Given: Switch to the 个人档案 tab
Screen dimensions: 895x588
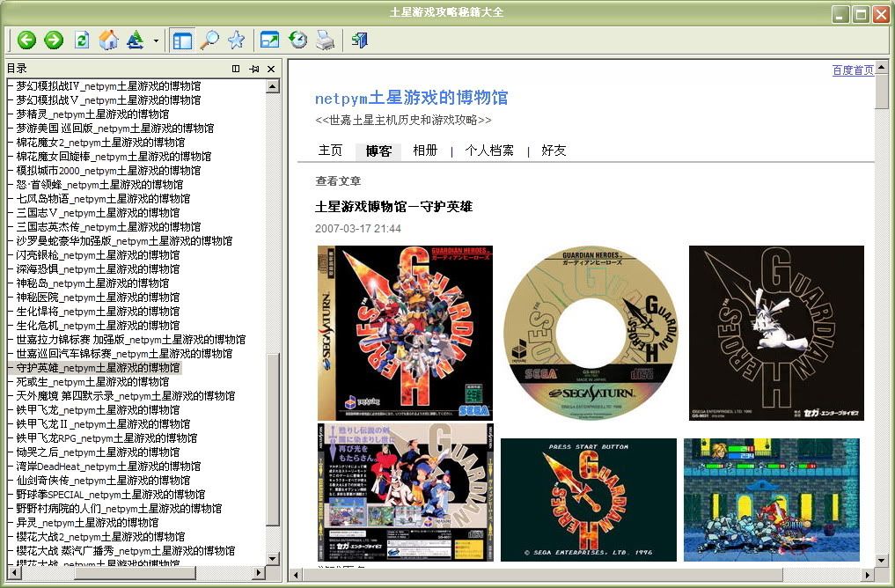Looking at the screenshot, I should point(489,151).
